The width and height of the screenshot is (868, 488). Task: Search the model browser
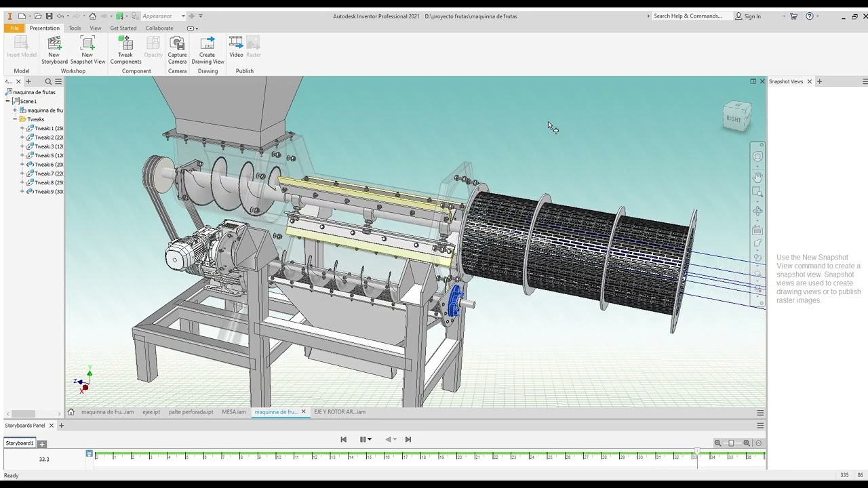tap(48, 81)
